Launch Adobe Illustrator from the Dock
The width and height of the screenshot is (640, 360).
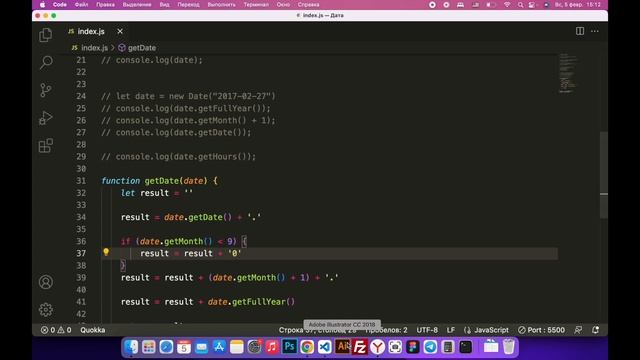342,347
